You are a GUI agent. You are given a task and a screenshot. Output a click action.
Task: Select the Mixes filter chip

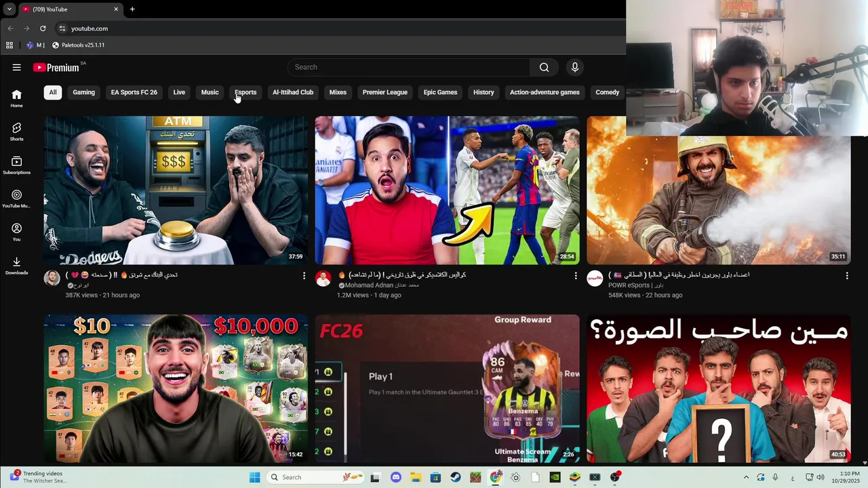point(338,92)
